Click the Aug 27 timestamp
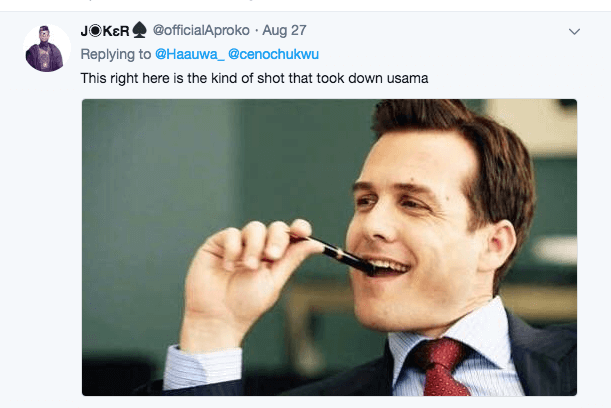 [x=284, y=31]
